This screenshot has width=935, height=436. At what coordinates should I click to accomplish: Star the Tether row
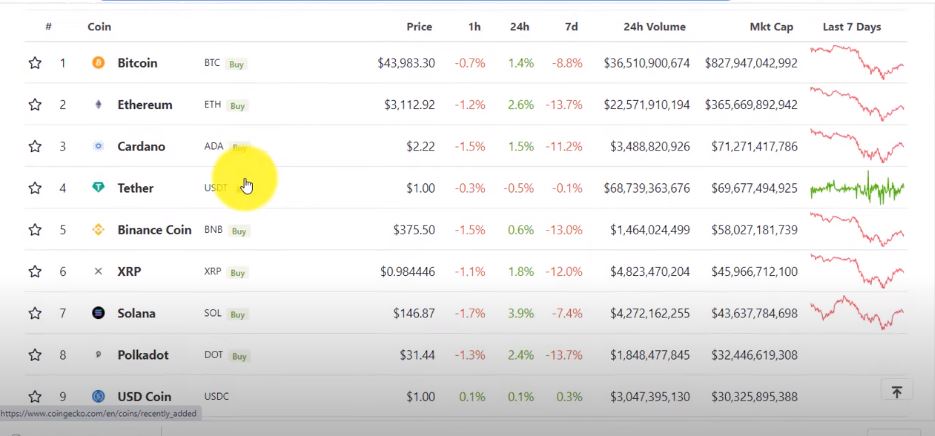click(35, 188)
